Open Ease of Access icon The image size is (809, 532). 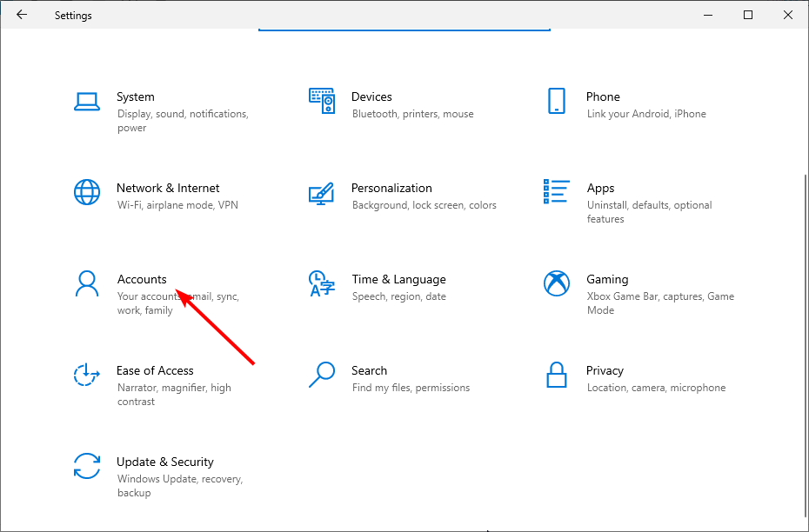[87, 375]
